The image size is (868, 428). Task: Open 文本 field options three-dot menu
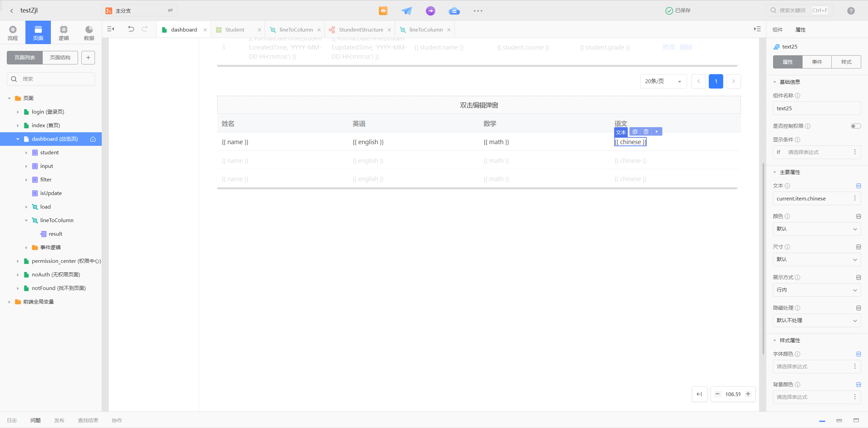tap(855, 198)
